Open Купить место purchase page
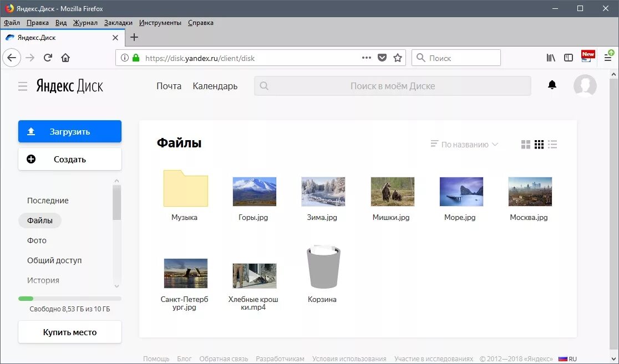 point(69,332)
